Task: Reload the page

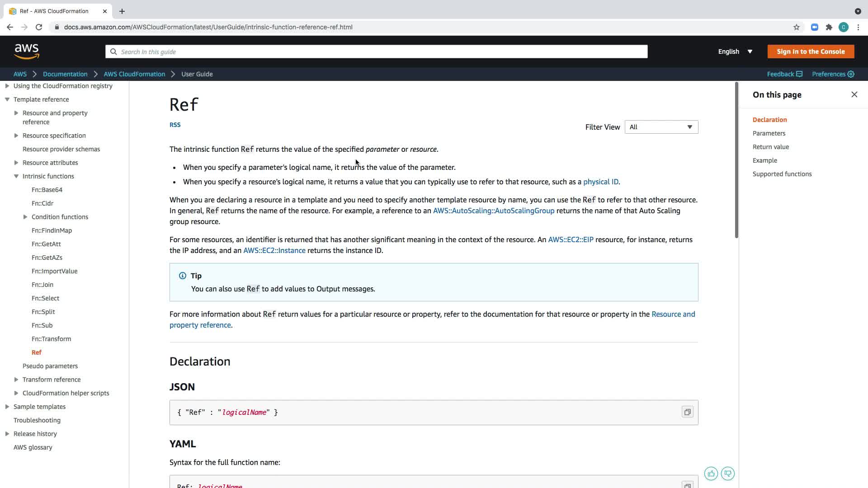Action: pyautogui.click(x=39, y=27)
